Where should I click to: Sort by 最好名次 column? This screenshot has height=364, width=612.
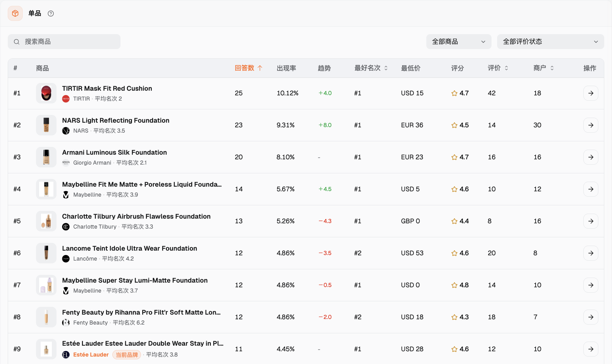[371, 68]
